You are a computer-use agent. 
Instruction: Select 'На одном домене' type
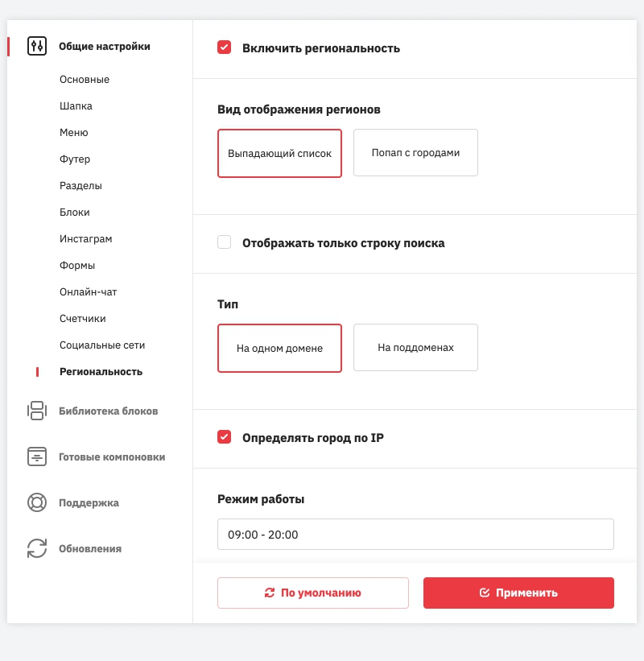(x=279, y=348)
